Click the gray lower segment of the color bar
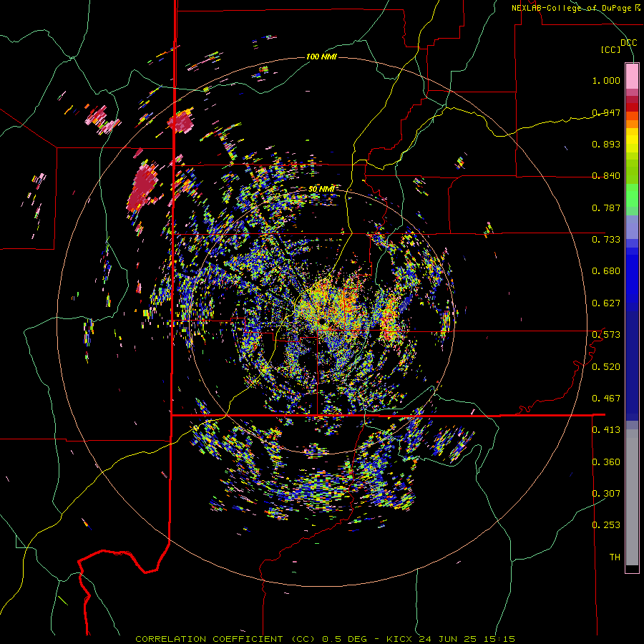 pyautogui.click(x=632, y=497)
